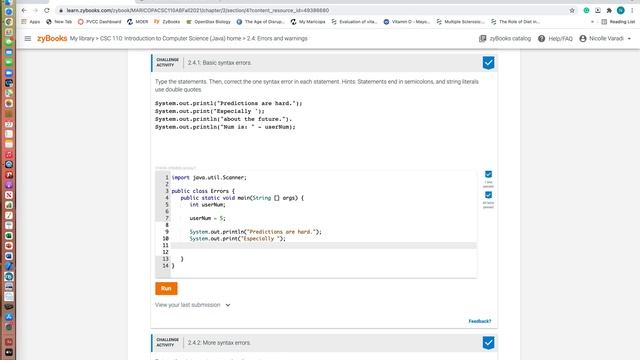This screenshot has width=640, height=360.
Task: Click the all tests passed checkbox
Action: (x=488, y=195)
